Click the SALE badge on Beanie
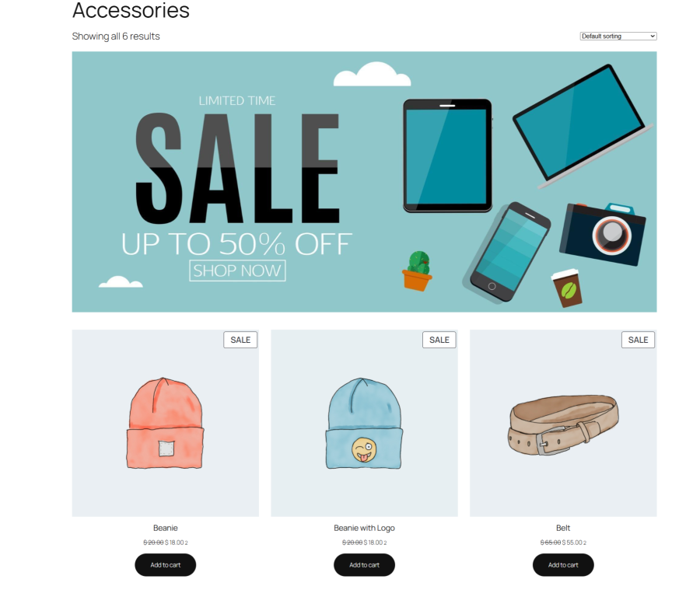This screenshot has width=700, height=590. pyautogui.click(x=240, y=340)
